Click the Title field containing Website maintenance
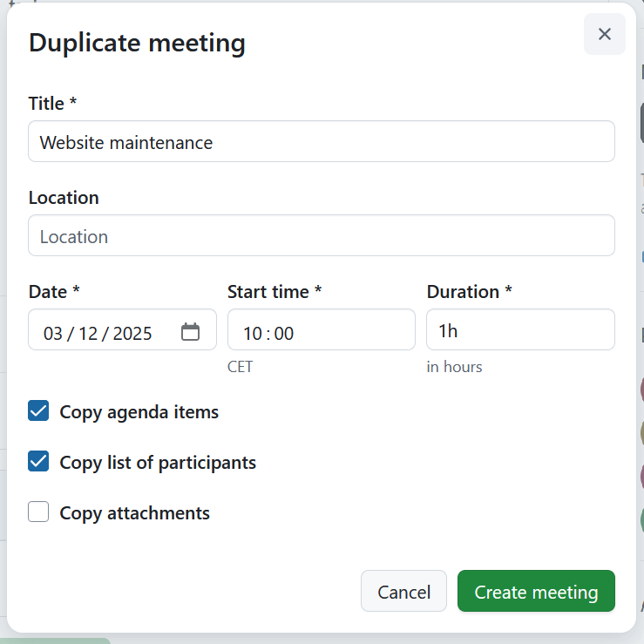The height and width of the screenshot is (644, 644). tap(321, 142)
